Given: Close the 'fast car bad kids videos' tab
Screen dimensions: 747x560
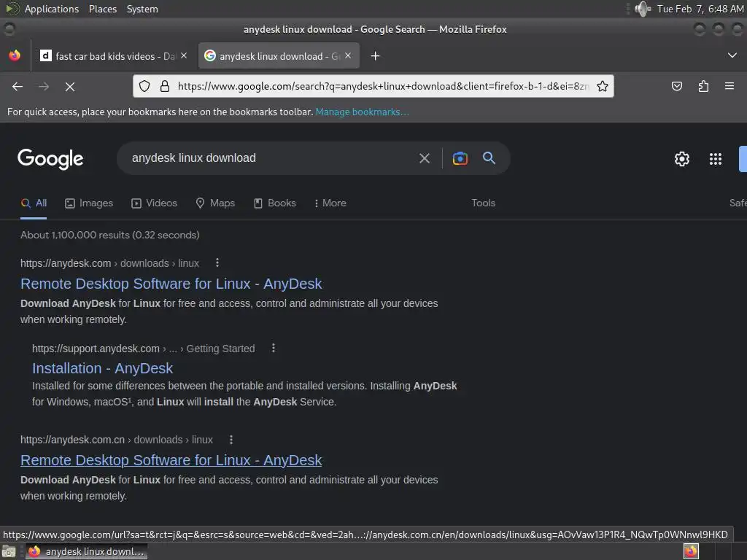Looking at the screenshot, I should (184, 55).
